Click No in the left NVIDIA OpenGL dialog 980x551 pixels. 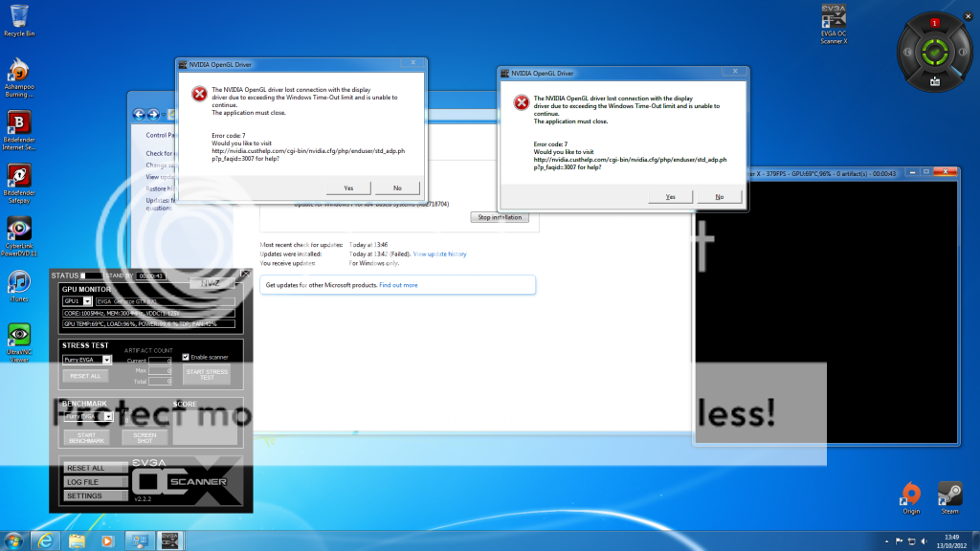pos(397,188)
